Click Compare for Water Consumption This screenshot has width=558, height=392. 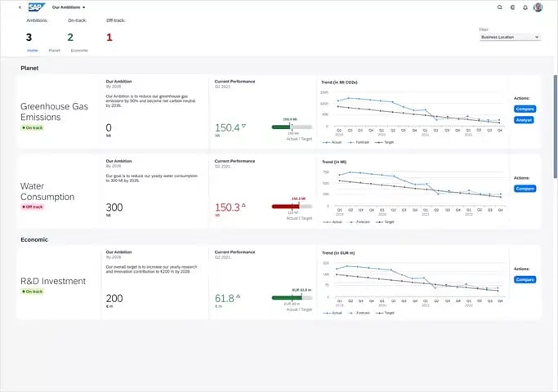(x=525, y=189)
